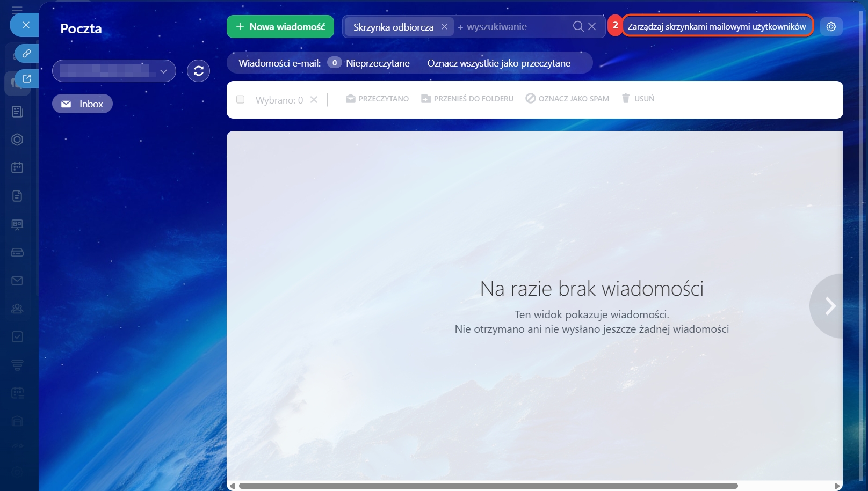The image size is (868, 491).
Task: Open page in new window icon
Action: pos(26,79)
